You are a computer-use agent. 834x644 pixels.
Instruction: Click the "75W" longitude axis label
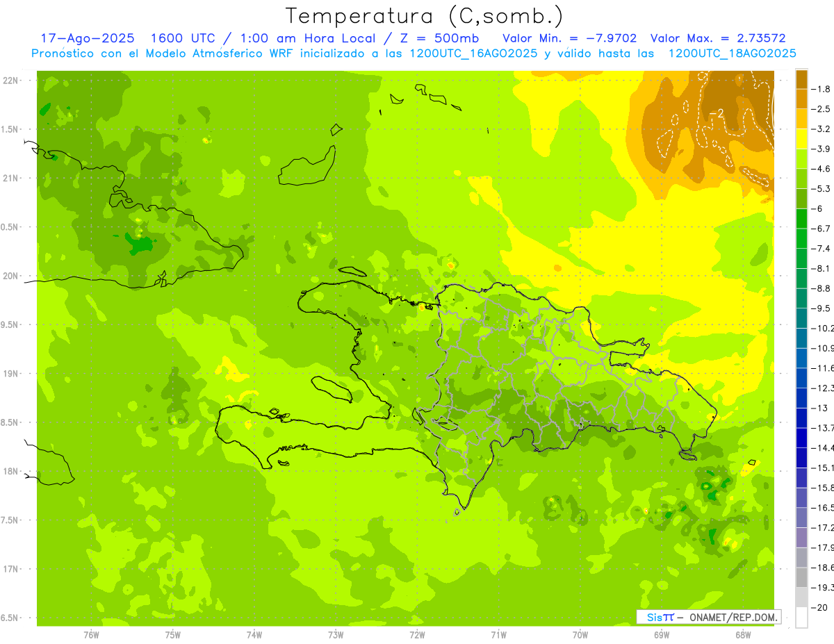click(x=173, y=635)
